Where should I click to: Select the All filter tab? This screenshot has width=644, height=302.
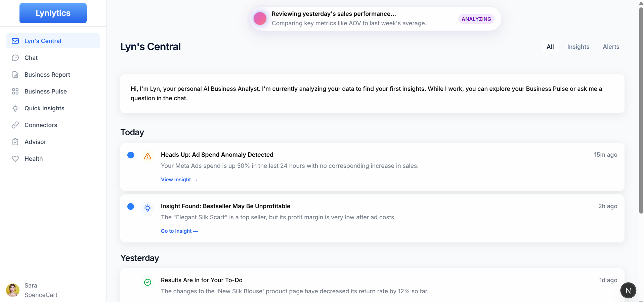550,47
